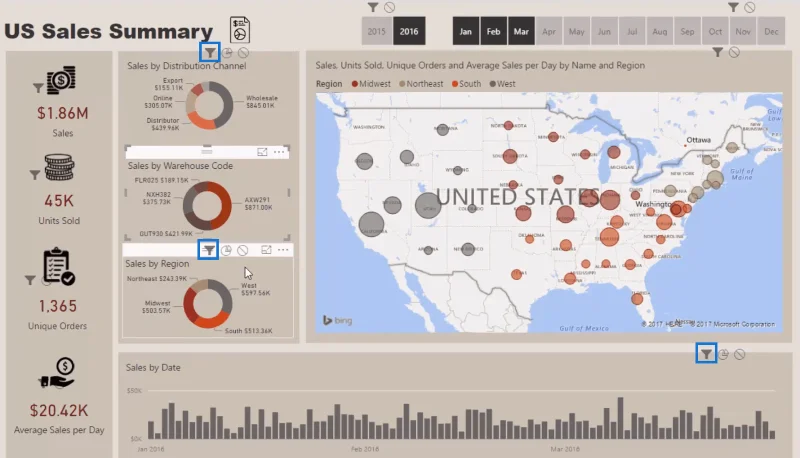Toggle the Apr month slicer button

[549, 31]
